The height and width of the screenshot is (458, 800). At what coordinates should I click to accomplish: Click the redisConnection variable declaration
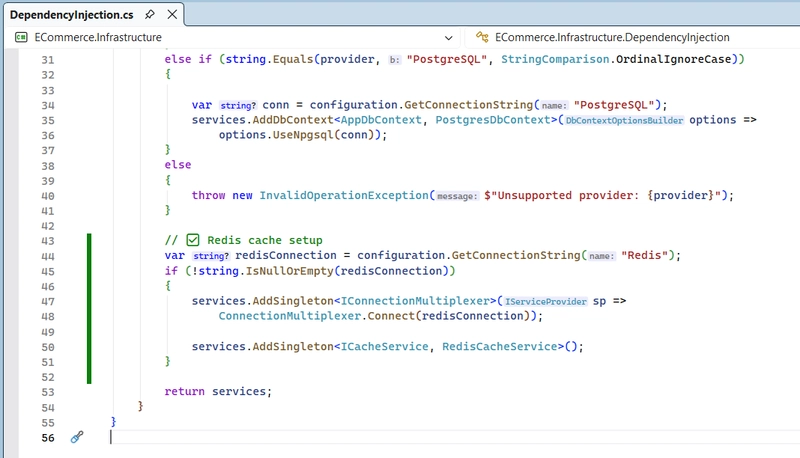286,255
